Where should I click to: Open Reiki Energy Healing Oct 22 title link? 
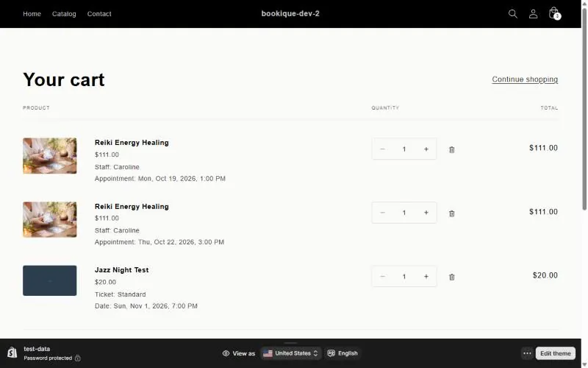click(x=132, y=207)
